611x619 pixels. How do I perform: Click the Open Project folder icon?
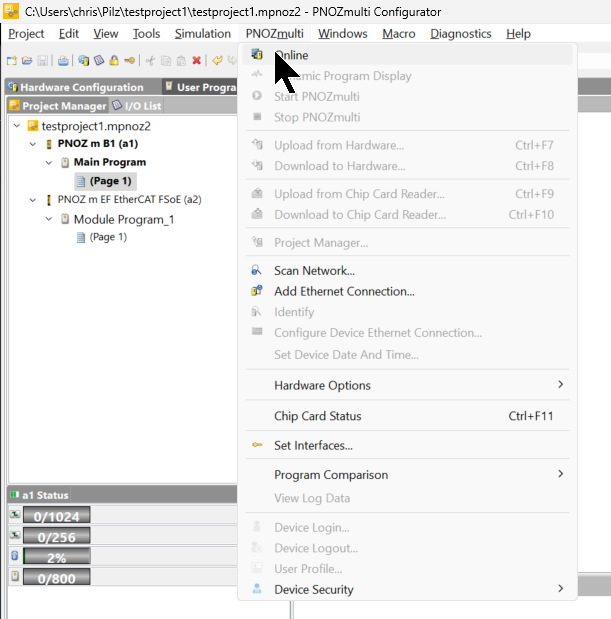[27, 60]
